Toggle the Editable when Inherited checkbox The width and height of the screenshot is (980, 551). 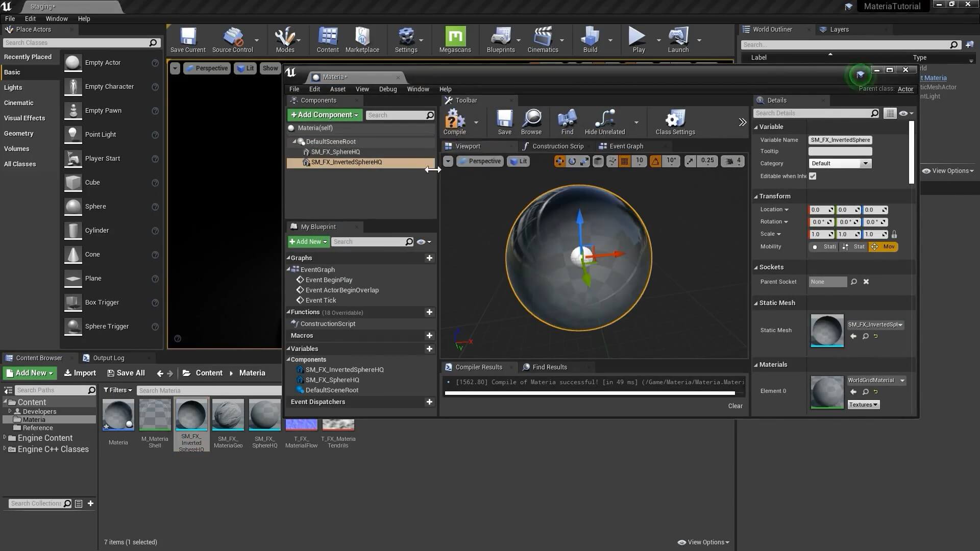813,176
